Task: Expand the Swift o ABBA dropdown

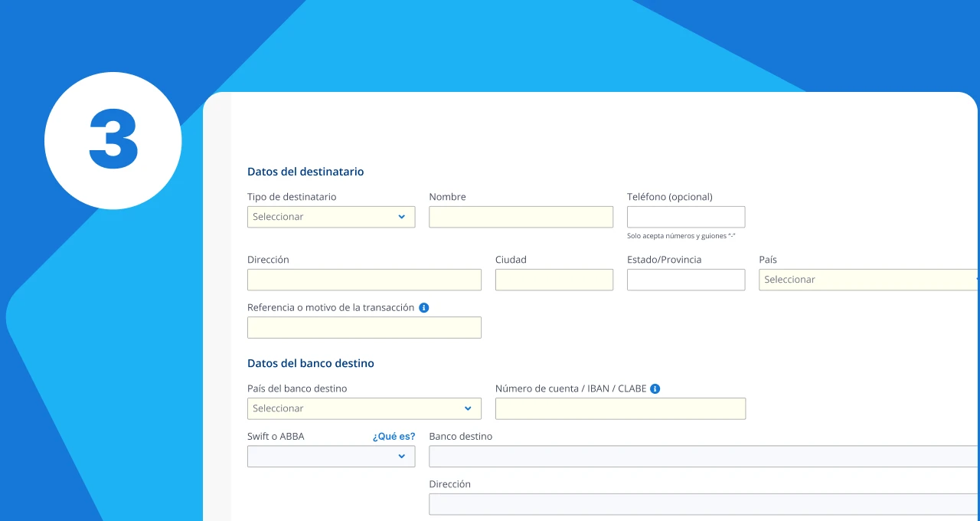Action: point(331,456)
